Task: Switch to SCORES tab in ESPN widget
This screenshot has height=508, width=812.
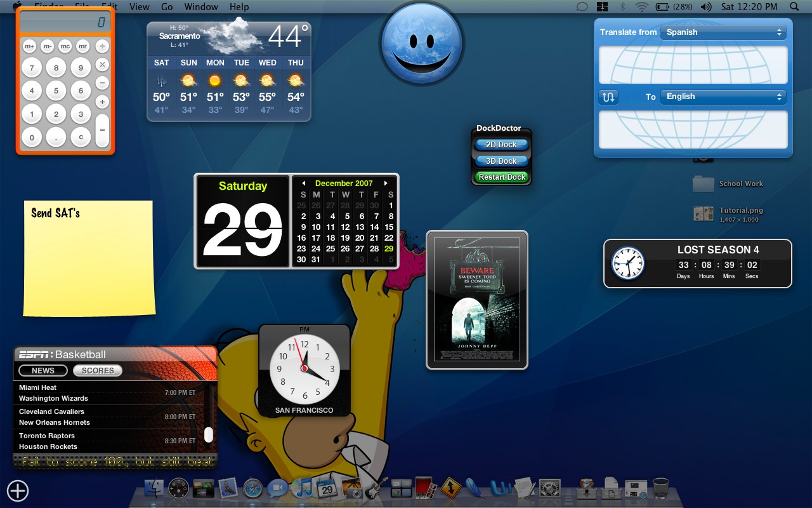Action: coord(98,371)
